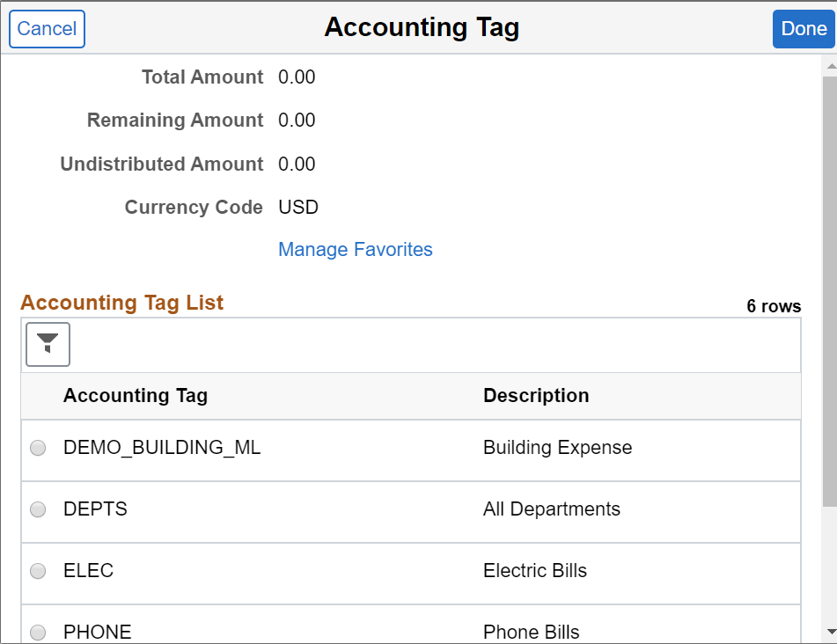Image resolution: width=837 pixels, height=644 pixels.
Task: Select the DEPTS radio button
Action: tap(38, 509)
